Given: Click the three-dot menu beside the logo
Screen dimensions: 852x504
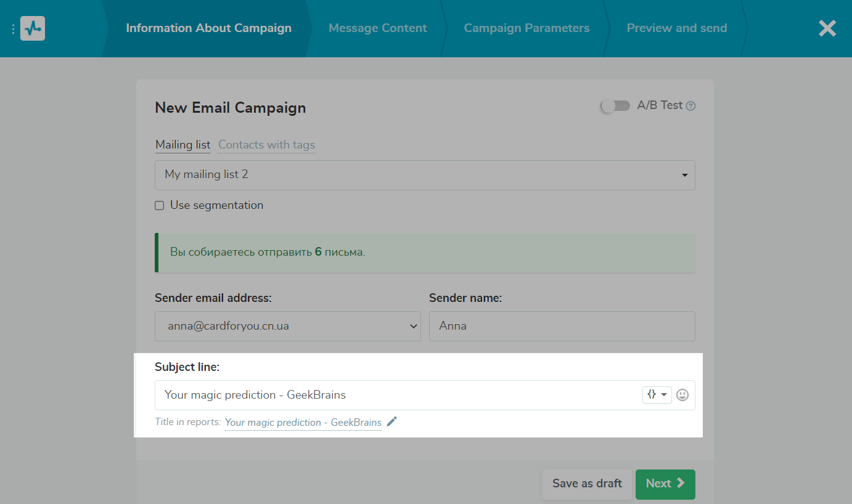Looking at the screenshot, I should pyautogui.click(x=13, y=29).
